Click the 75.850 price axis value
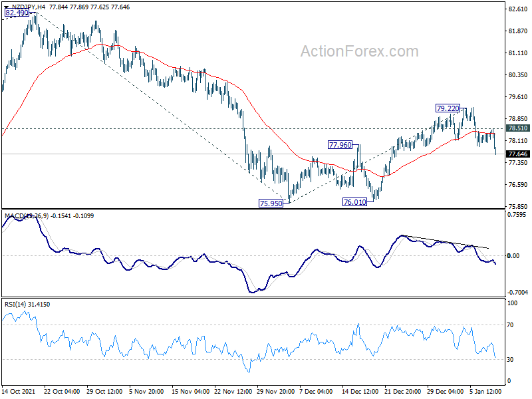This screenshot has width=532, height=399. click(518, 206)
